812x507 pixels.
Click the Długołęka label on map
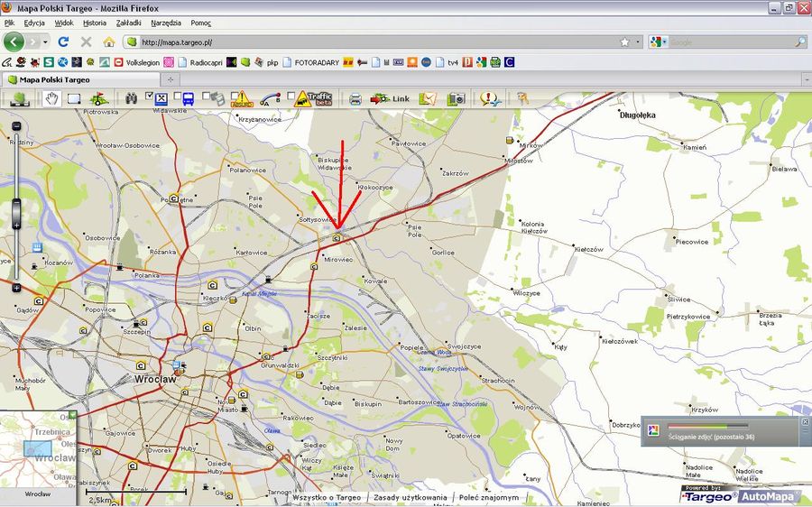(638, 115)
